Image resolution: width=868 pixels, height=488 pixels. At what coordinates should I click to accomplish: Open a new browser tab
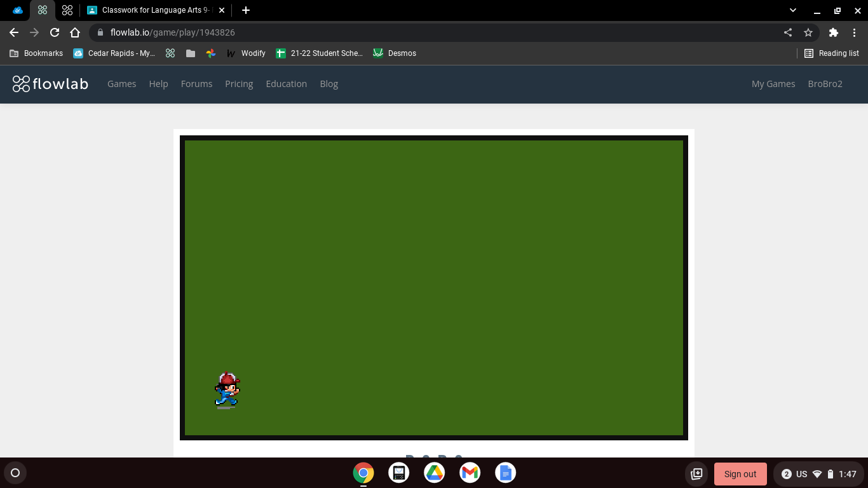(x=246, y=10)
